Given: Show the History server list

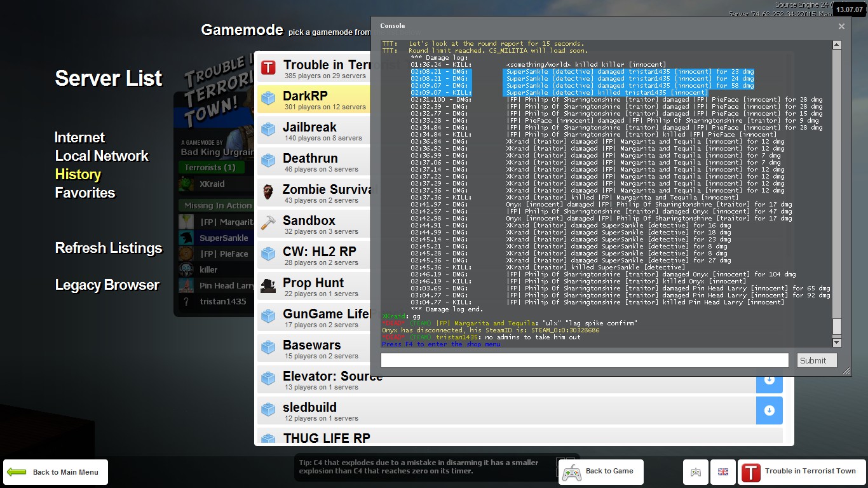Looking at the screenshot, I should point(78,174).
